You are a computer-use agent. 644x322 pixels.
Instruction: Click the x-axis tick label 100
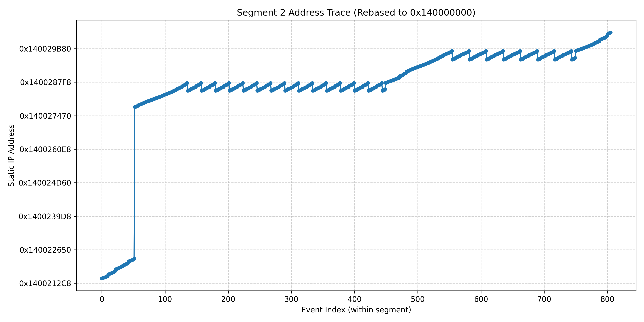pos(165,299)
